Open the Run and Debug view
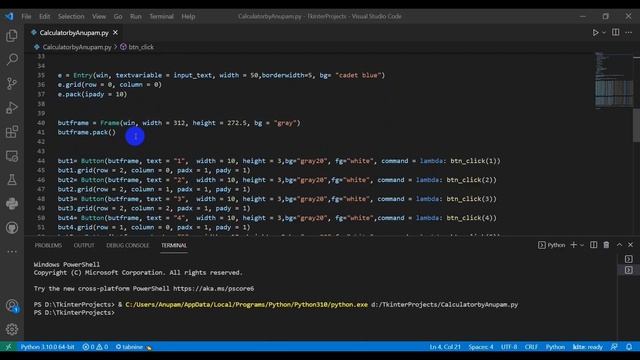The width and height of the screenshot is (640, 360). [x=12, y=108]
